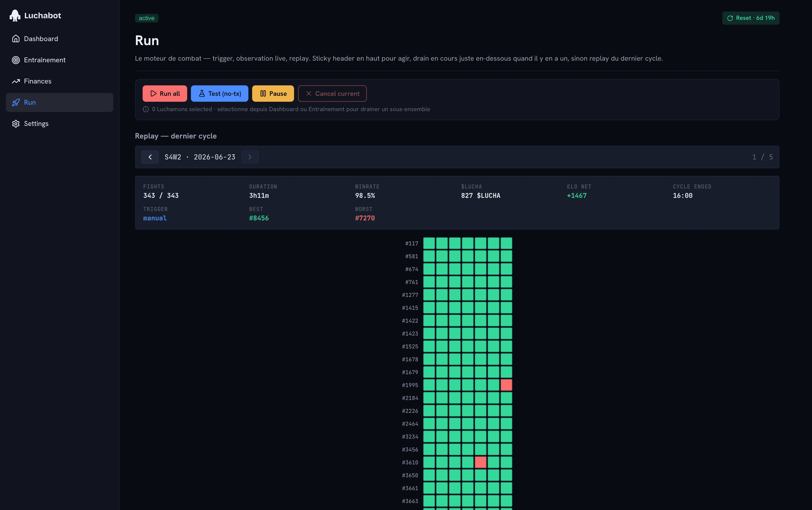The image size is (812, 510).
Task: Click the pause bars icon
Action: click(x=263, y=94)
